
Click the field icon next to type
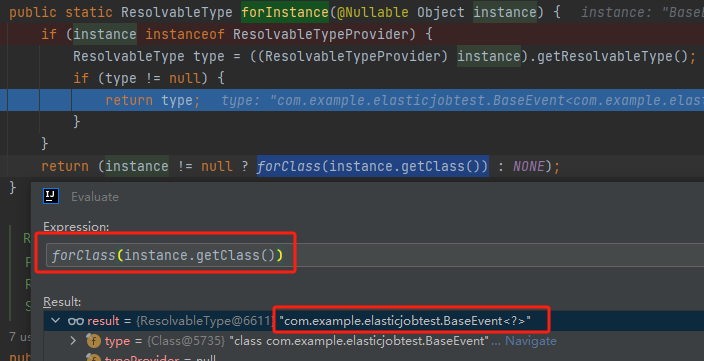click(93, 341)
